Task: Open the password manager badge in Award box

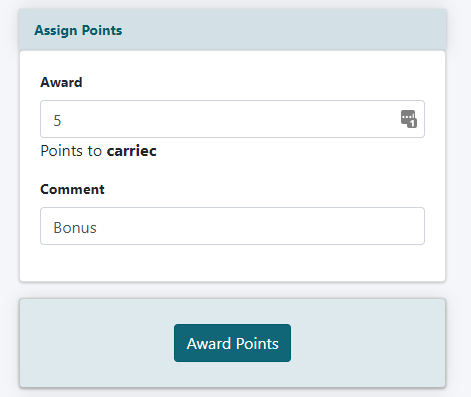Action: coord(408,119)
